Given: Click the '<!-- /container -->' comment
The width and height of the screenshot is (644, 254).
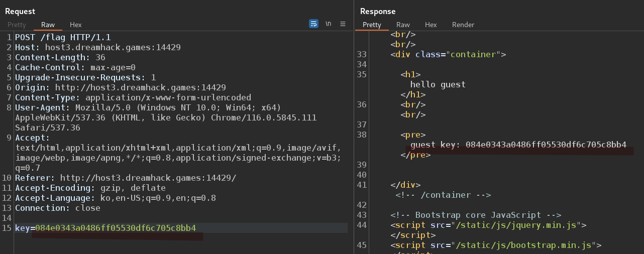Looking at the screenshot, I should coord(443,195).
